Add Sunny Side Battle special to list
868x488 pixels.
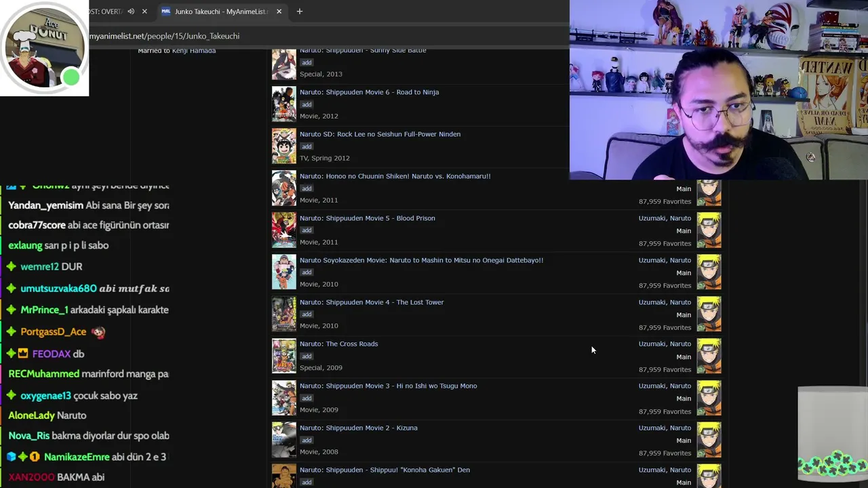(x=307, y=62)
